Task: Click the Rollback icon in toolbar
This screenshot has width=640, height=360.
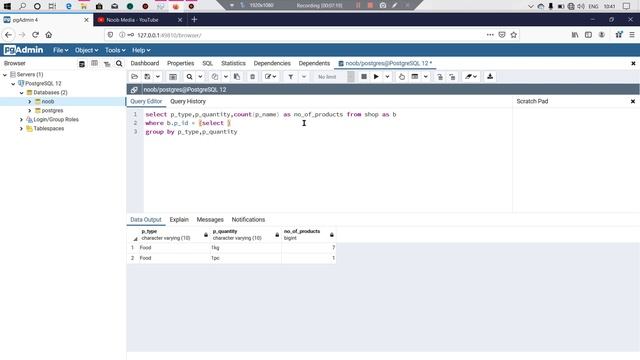Action: point(452,77)
